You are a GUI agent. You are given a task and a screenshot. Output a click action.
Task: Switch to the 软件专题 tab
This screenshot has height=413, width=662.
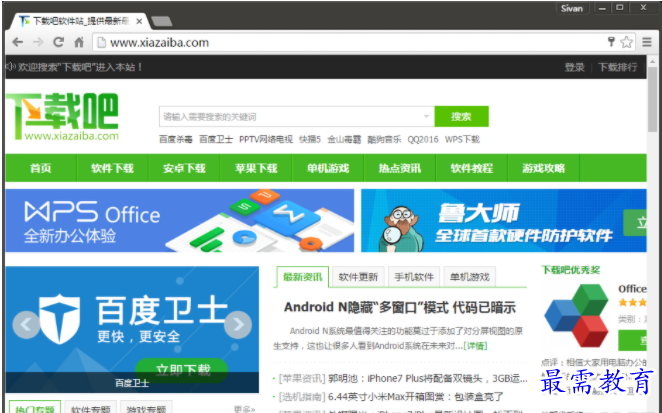tap(91, 408)
